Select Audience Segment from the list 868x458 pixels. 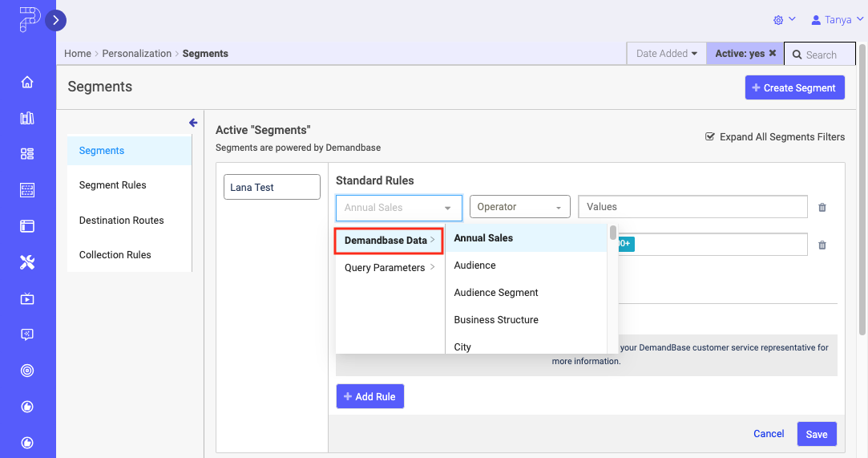tap(496, 293)
